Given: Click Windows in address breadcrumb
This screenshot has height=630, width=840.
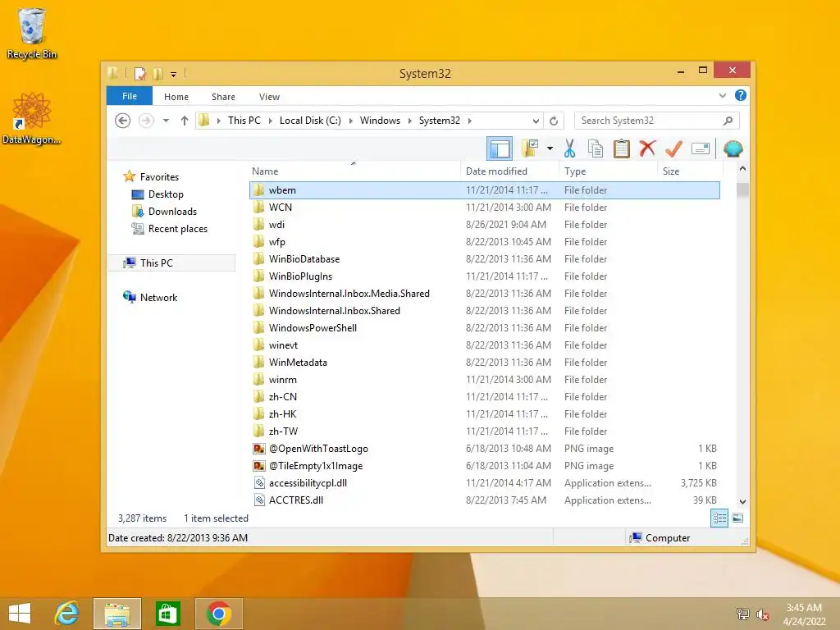Looking at the screenshot, I should [x=380, y=121].
